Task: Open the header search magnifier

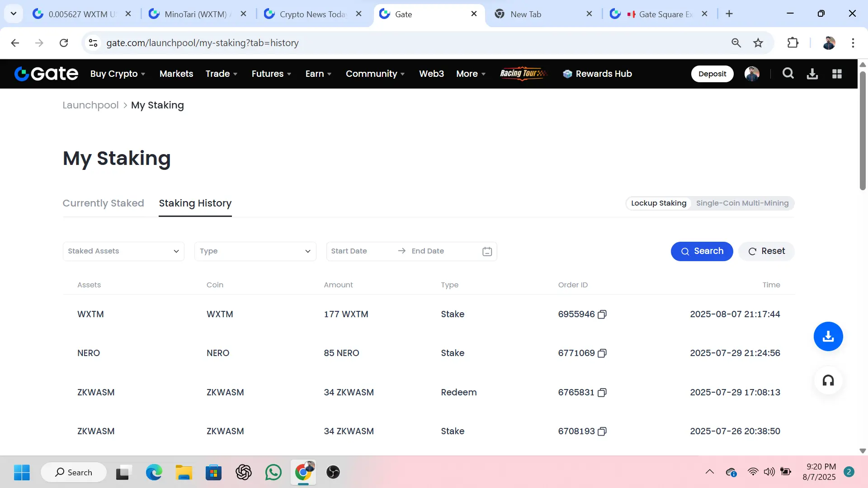Action: [x=788, y=74]
